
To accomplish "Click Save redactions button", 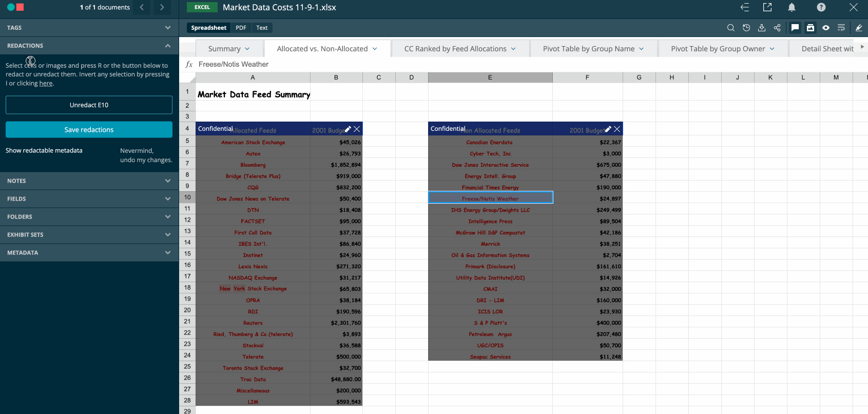I will [89, 129].
